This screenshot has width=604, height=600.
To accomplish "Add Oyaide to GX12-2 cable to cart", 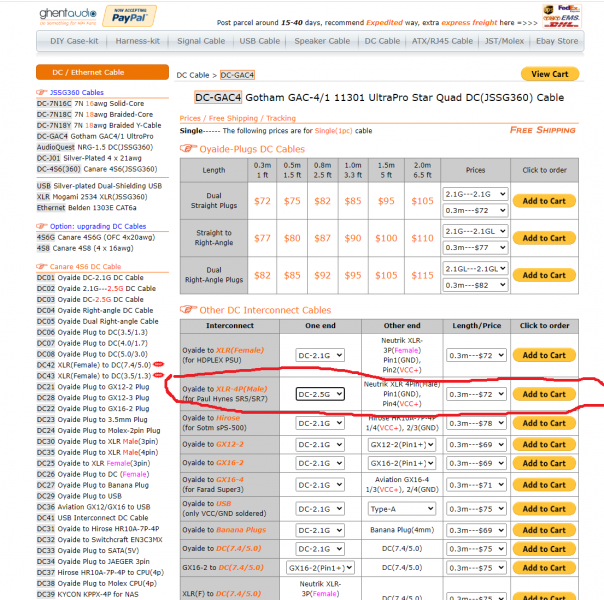I will click(x=544, y=444).
